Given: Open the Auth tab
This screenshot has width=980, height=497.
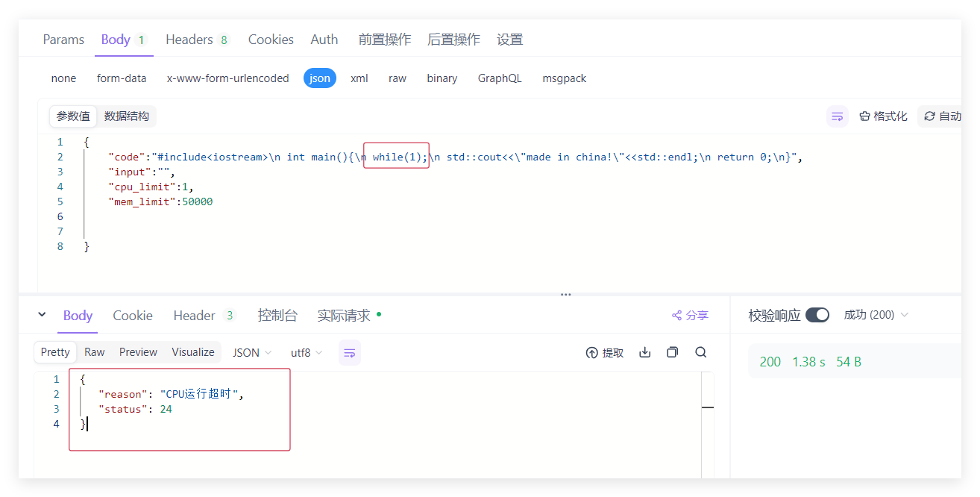Looking at the screenshot, I should pyautogui.click(x=324, y=40).
